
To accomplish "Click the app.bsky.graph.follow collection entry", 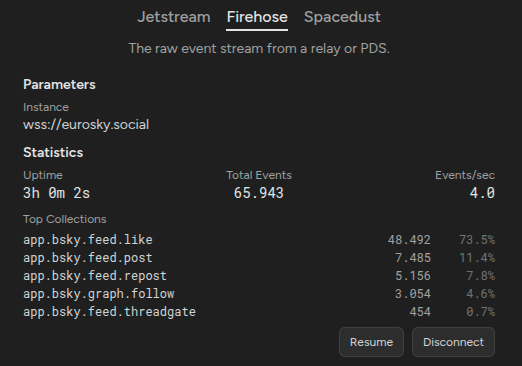I will tap(259, 294).
